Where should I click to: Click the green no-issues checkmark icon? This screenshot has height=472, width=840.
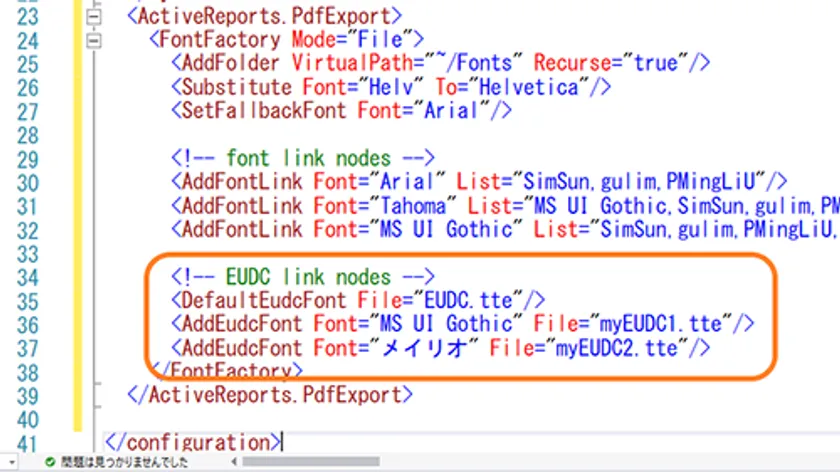pos(49,463)
